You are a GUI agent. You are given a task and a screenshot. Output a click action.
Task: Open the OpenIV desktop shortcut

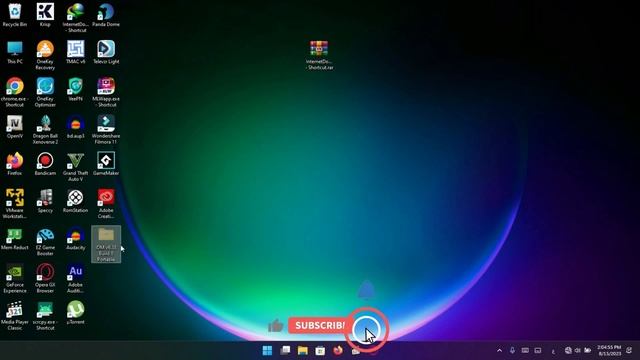[15, 127]
